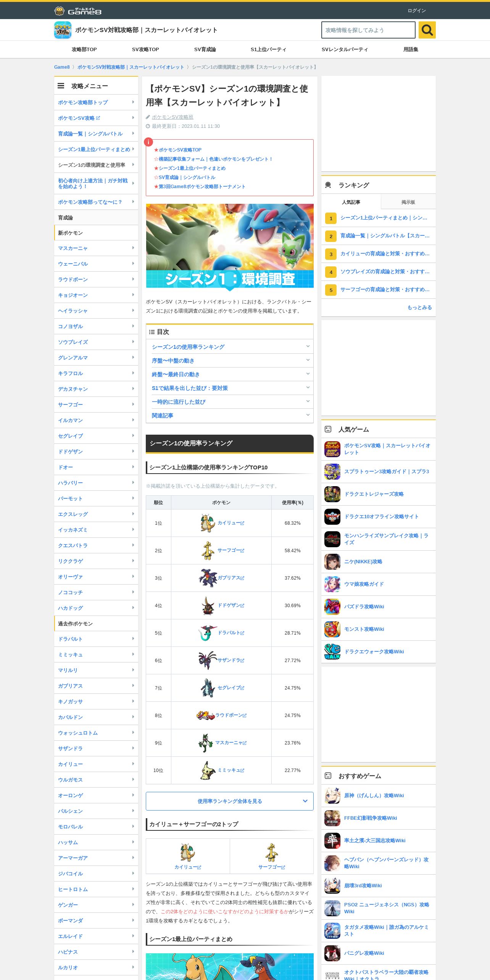Click the マスカーニャ sprite in rank 9 row
Screen dimensions: 490x980
pos(206,743)
